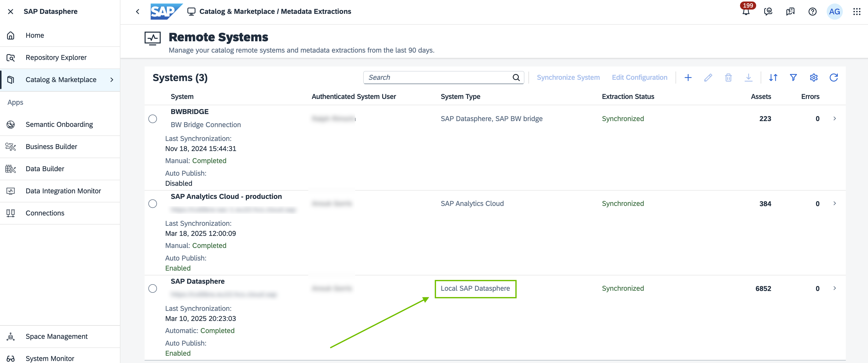Click the systems Search field

click(438, 78)
